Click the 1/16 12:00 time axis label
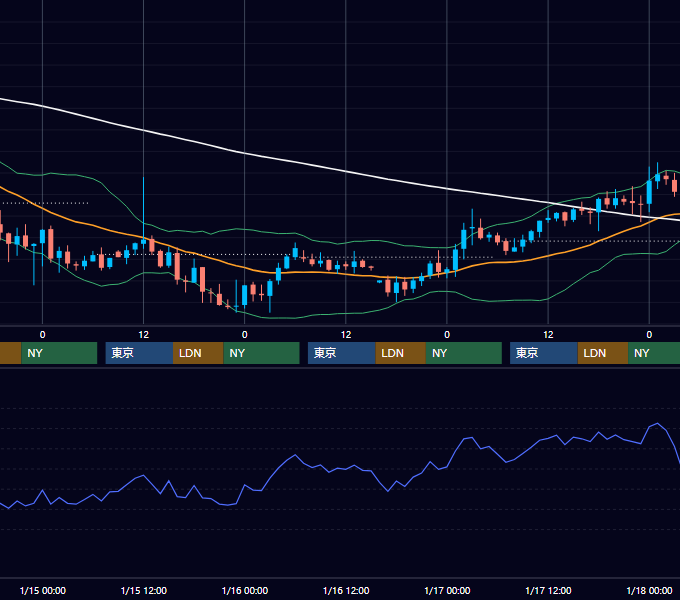680x600 pixels. [346, 590]
